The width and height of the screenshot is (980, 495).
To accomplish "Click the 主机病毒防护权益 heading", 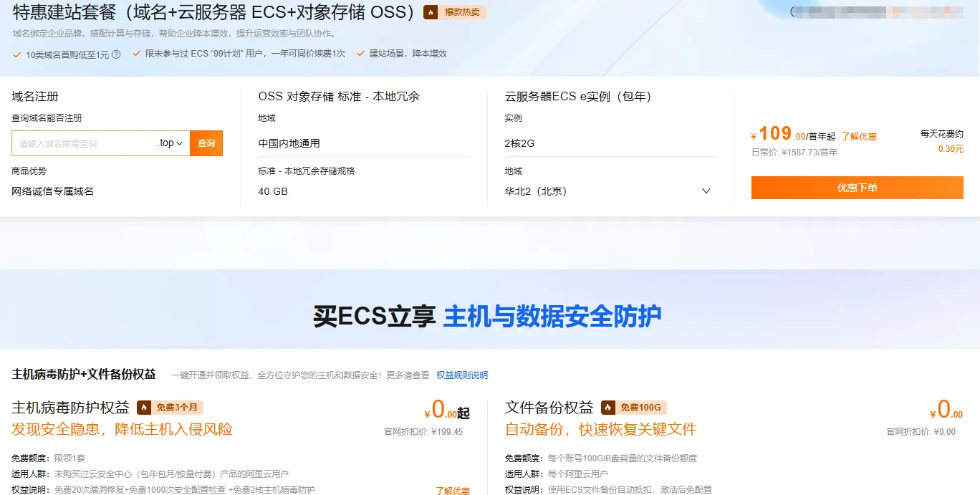I will pyautogui.click(x=71, y=408).
